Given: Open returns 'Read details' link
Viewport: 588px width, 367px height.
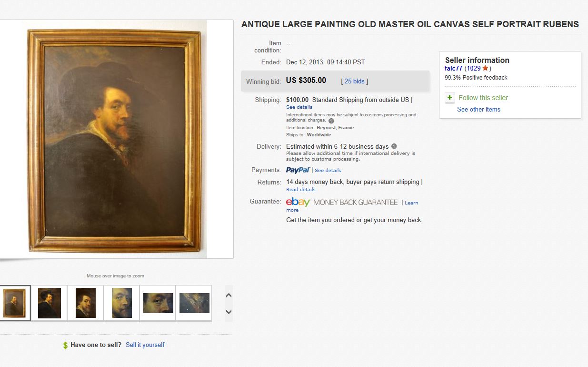Looking at the screenshot, I should pos(300,189).
